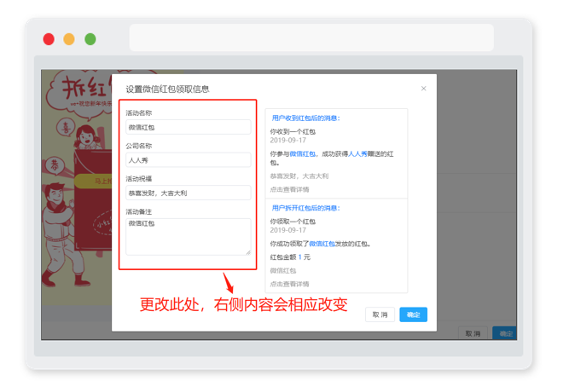This screenshot has height=392, width=563.
Task: Click the red window close dot
Action: pos(49,39)
